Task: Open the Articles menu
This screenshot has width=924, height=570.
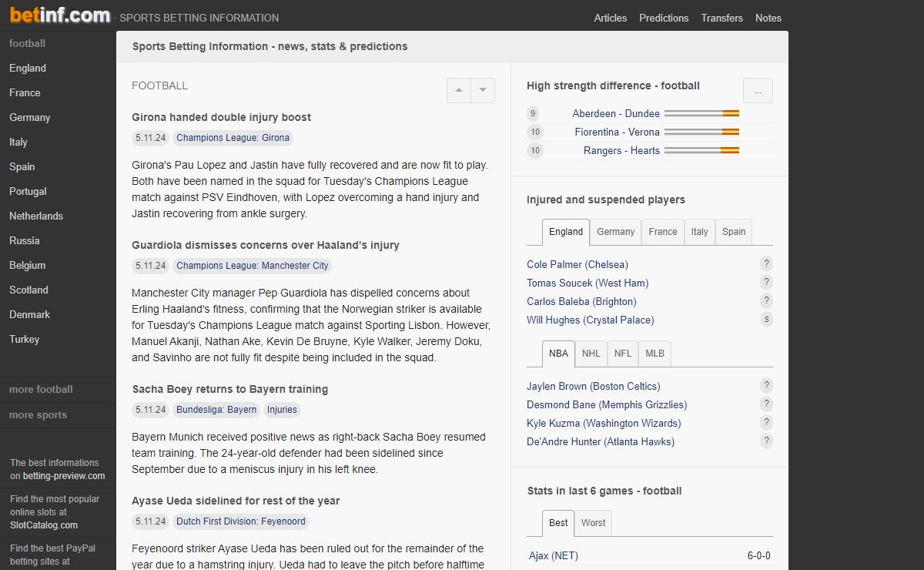Action: point(611,18)
